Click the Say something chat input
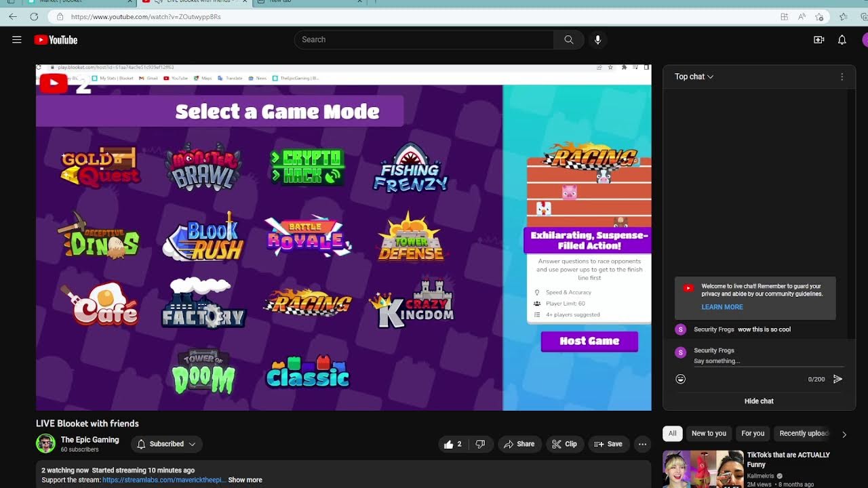Viewport: 868px width, 488px height. click(x=768, y=361)
